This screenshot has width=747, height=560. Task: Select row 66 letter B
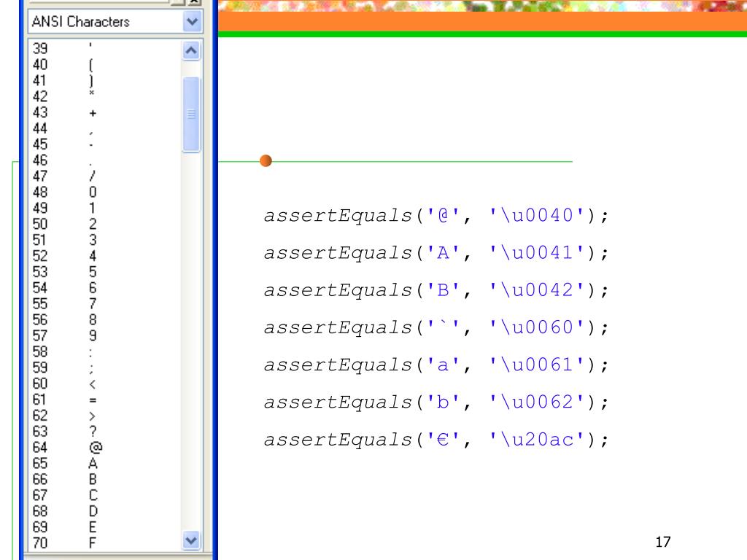tap(105, 480)
